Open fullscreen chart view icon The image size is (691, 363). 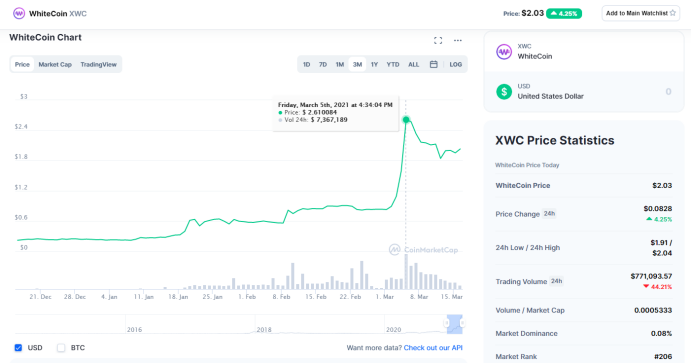tap(438, 41)
